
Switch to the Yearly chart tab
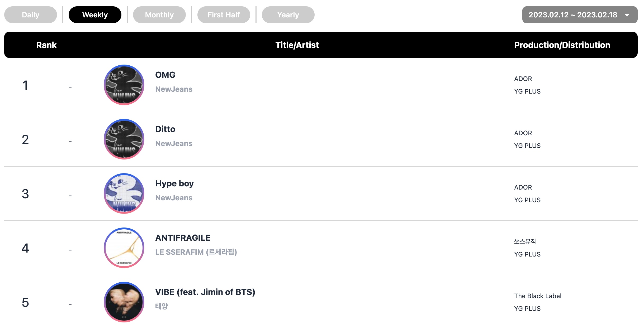[x=288, y=15]
